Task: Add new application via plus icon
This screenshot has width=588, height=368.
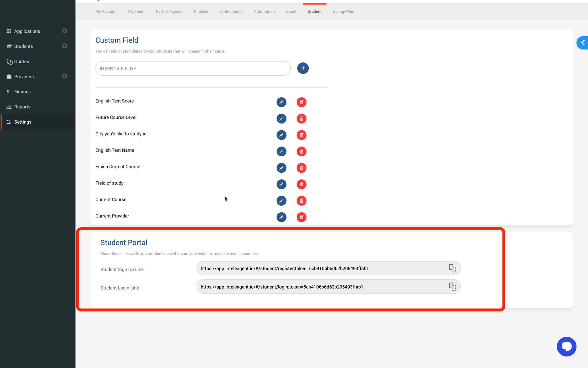Action: pyautogui.click(x=65, y=31)
